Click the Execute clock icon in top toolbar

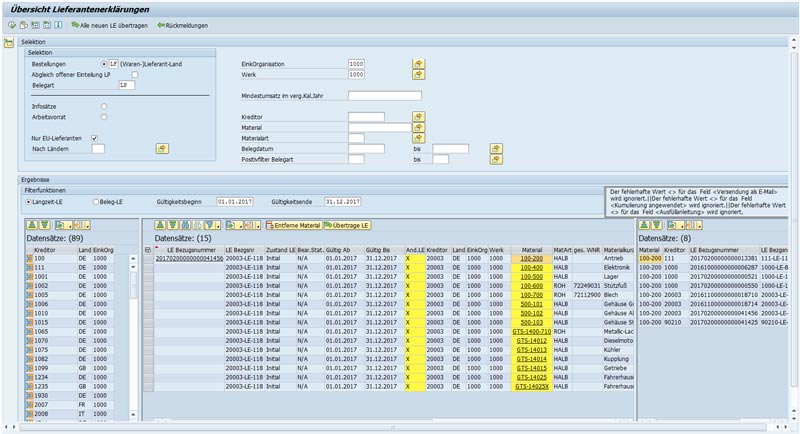coord(12,25)
